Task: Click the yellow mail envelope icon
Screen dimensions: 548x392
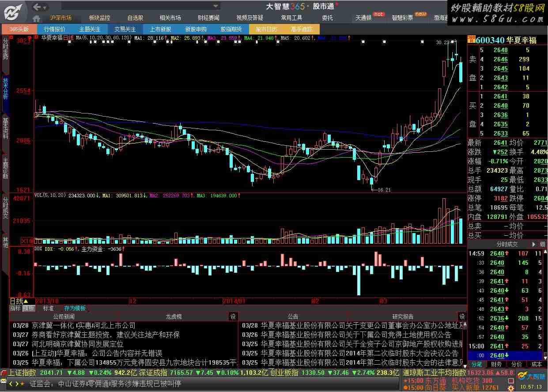Action: 4,381
